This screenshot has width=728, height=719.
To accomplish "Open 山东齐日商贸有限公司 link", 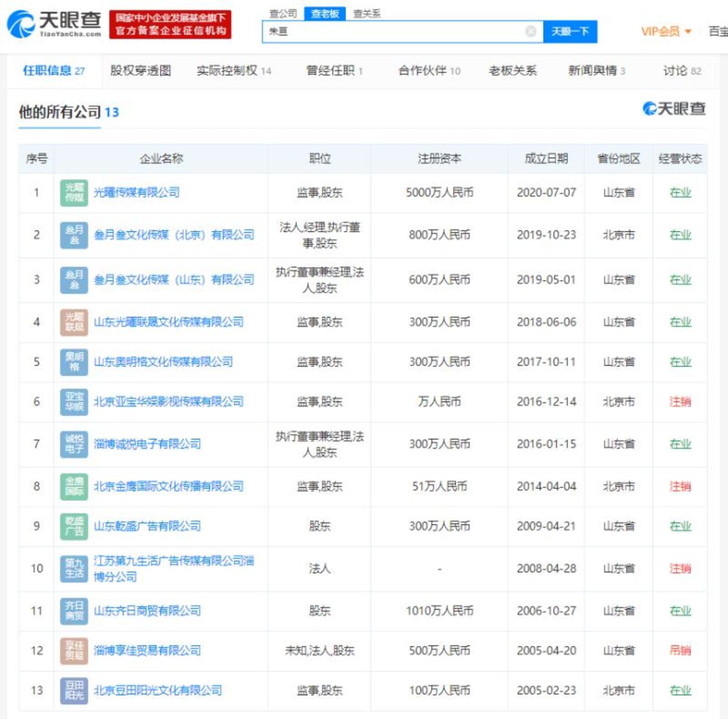I will [x=147, y=611].
